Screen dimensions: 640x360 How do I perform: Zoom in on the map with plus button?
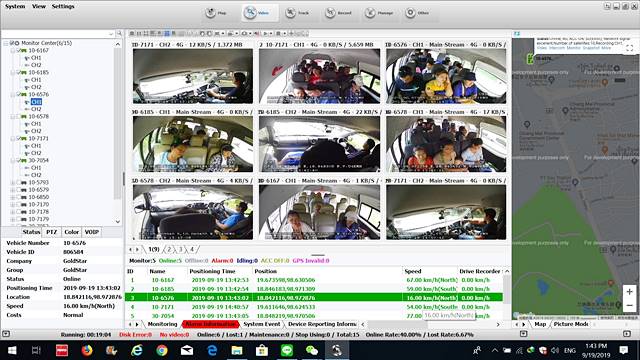coord(629,292)
